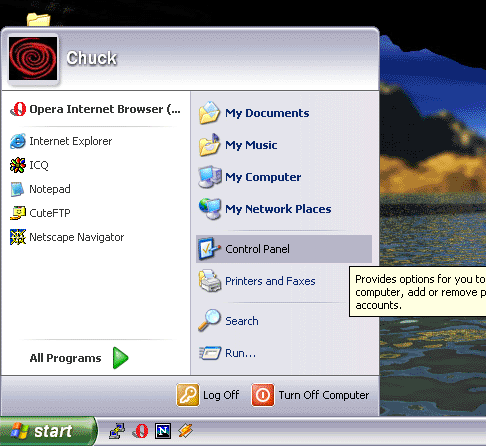Viewport: 486px width, 446px height.
Task: Click Chuck's red spiral user picture
Action: point(33,58)
